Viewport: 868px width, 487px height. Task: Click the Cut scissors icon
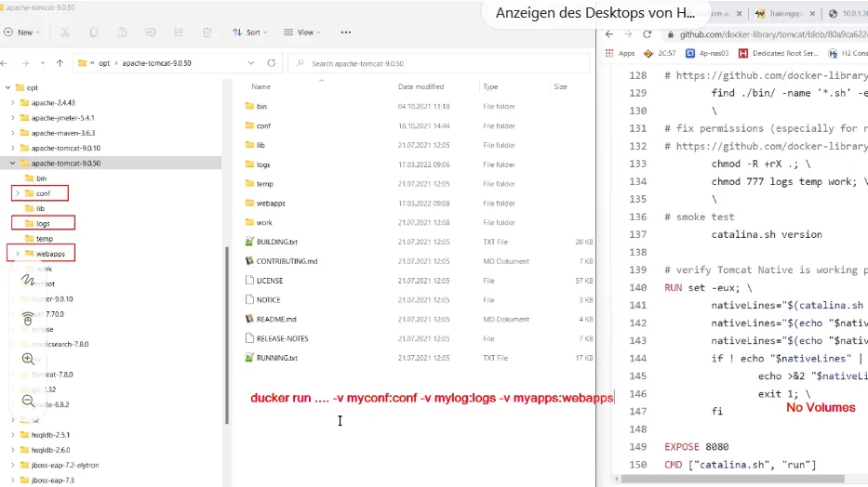coord(65,32)
